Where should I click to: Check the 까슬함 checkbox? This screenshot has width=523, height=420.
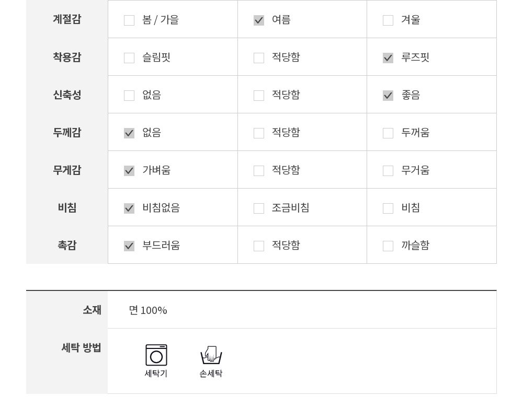(x=388, y=246)
